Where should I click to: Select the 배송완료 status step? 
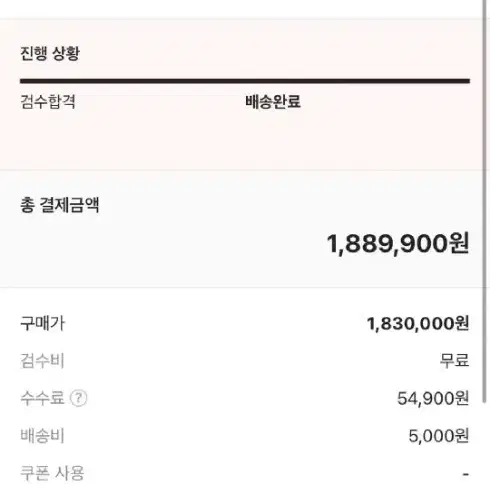pos(273,102)
